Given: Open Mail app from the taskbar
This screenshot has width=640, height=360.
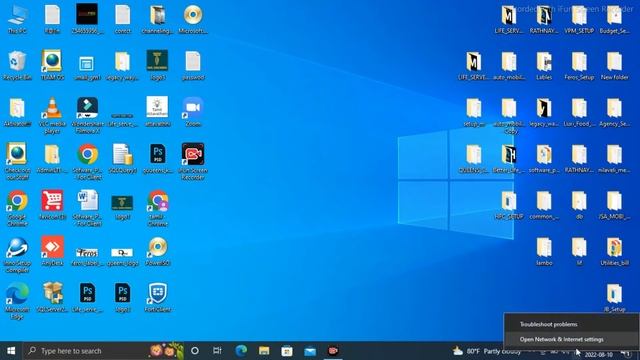Looking at the screenshot, I should [x=310, y=351].
